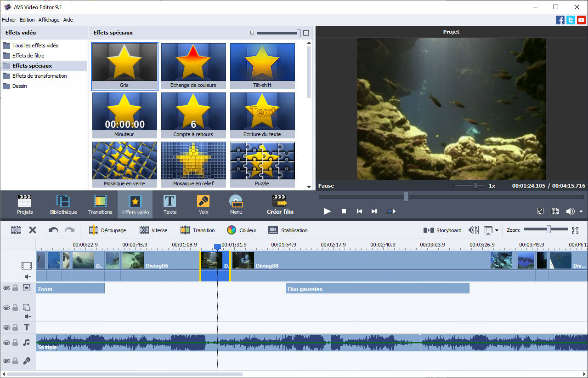Viewport: 588px width, 378px height.
Task: Open the Menu disc menu tool
Action: click(x=236, y=205)
